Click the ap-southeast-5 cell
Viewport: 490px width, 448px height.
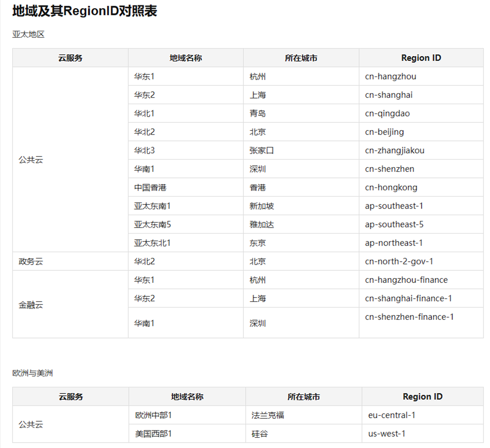pyautogui.click(x=421, y=224)
